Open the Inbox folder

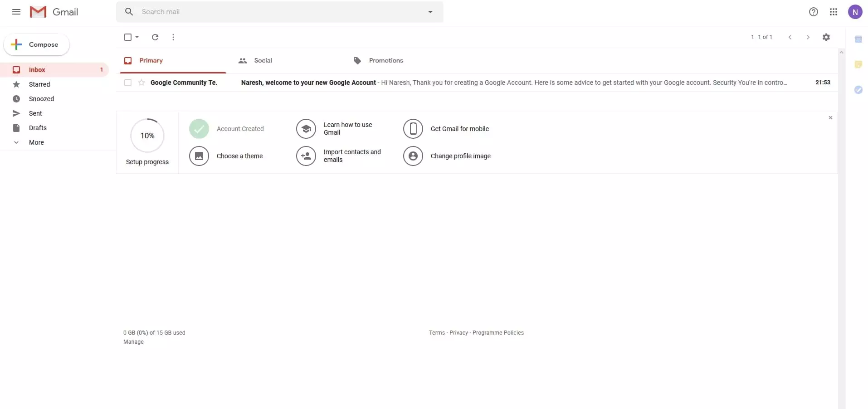(54, 70)
